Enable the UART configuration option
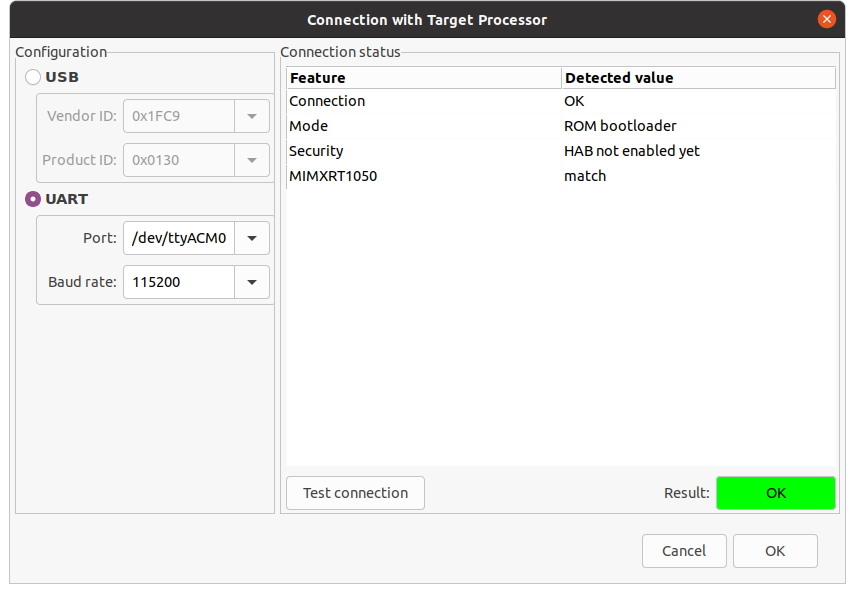Screen dimensions: 855x593 coord(31,198)
